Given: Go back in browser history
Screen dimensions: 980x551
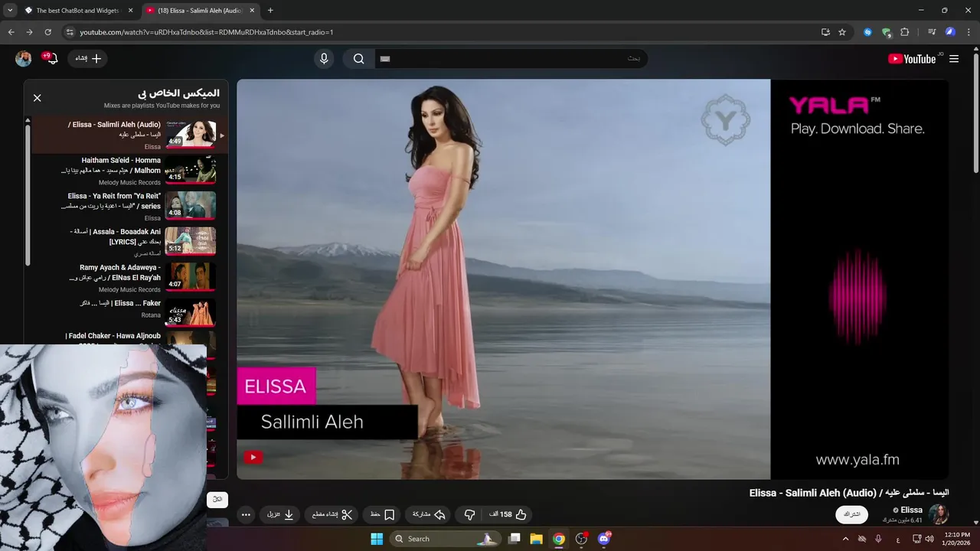Looking at the screenshot, I should click(11, 32).
